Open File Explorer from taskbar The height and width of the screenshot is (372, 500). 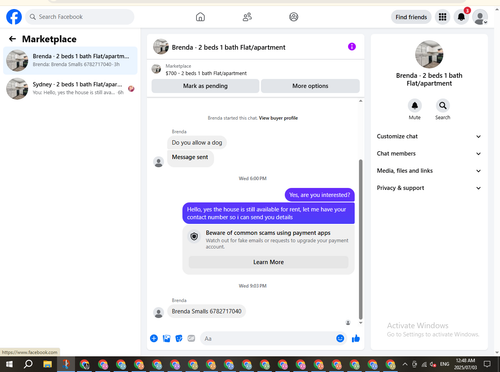(x=47, y=364)
